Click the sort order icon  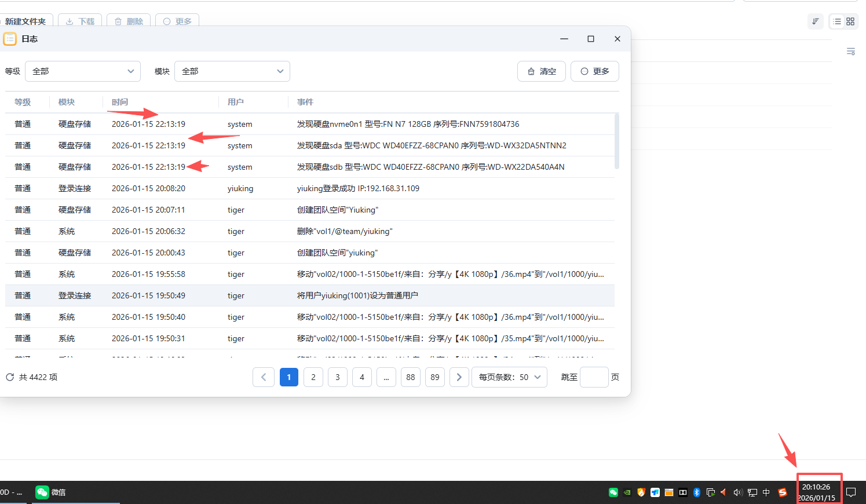click(815, 21)
